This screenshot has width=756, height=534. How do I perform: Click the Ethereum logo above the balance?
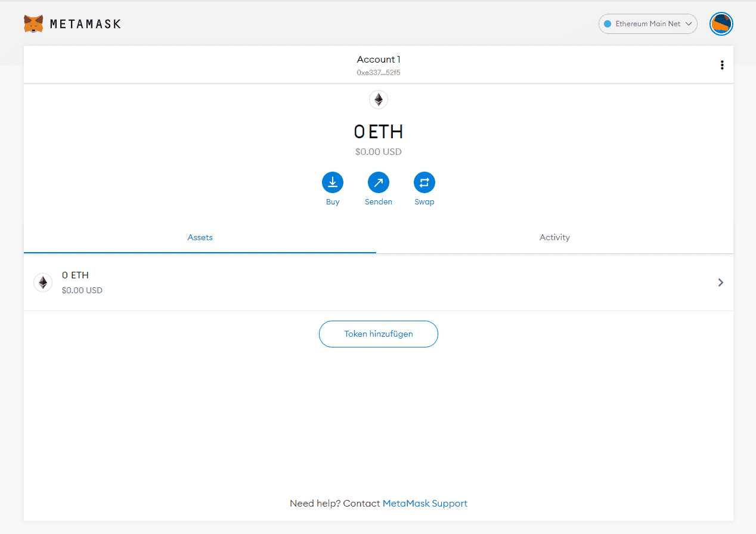pyautogui.click(x=379, y=100)
